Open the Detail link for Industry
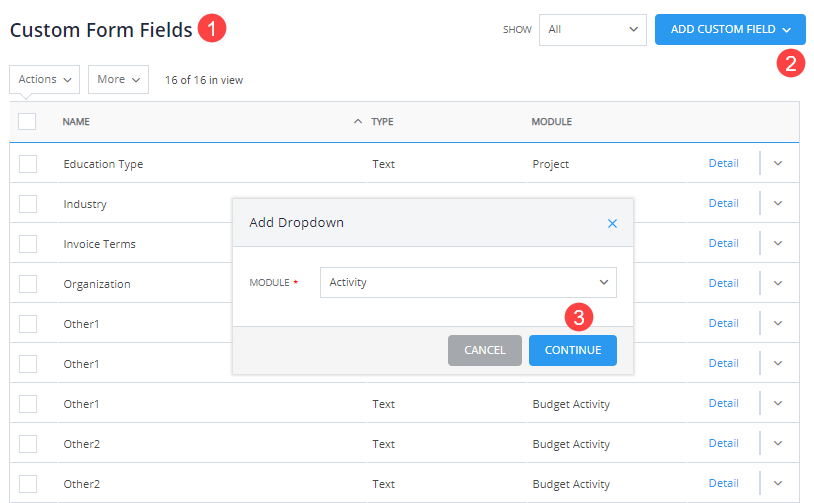 pos(724,203)
